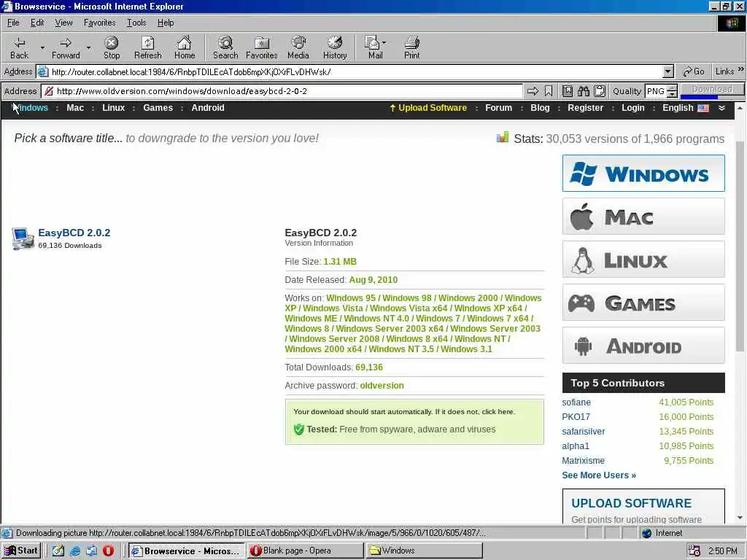The height and width of the screenshot is (560, 747).
Task: Go to Home page icon
Action: pyautogui.click(x=185, y=47)
